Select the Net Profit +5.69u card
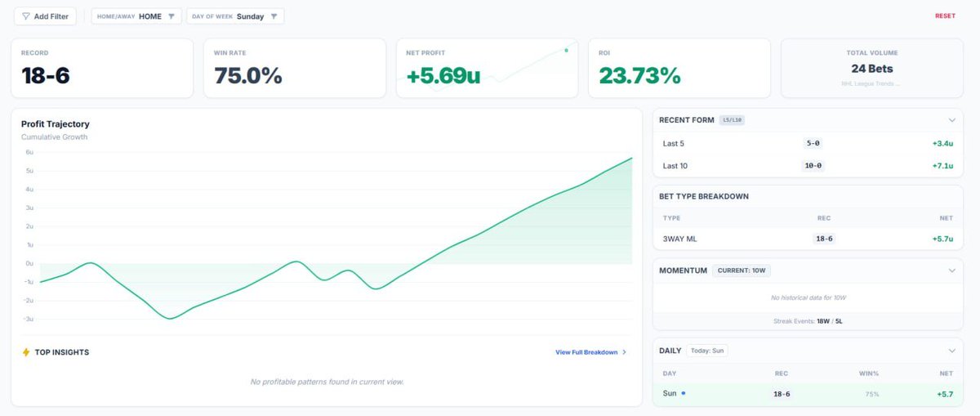This screenshot has height=416, width=980. tap(488, 68)
